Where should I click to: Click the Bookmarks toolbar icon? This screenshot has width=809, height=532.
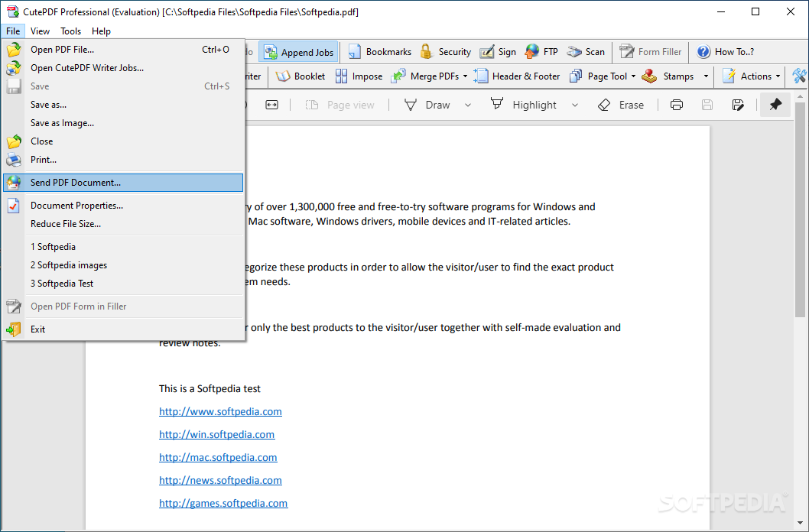tap(355, 52)
